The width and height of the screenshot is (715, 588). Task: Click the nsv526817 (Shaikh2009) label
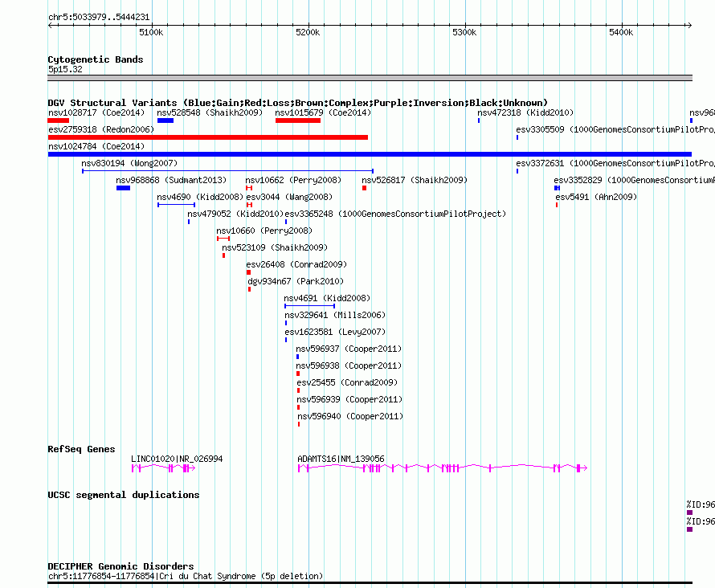click(x=415, y=180)
